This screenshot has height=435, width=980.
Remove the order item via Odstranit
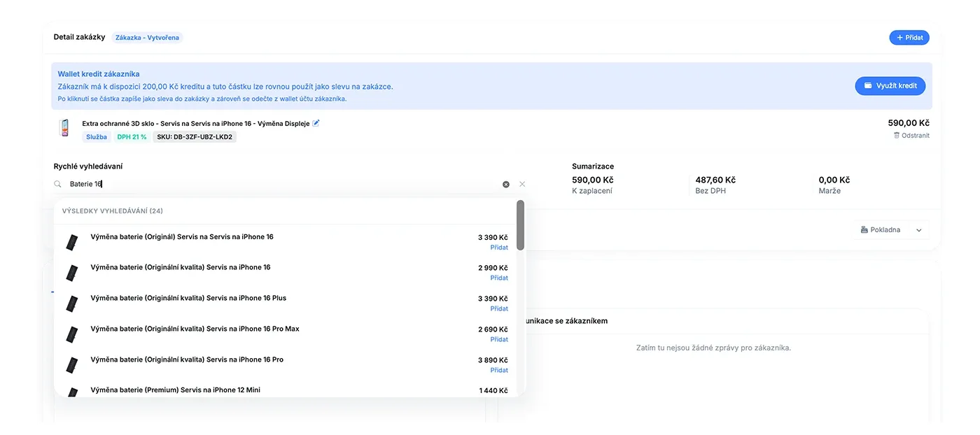pyautogui.click(x=911, y=136)
